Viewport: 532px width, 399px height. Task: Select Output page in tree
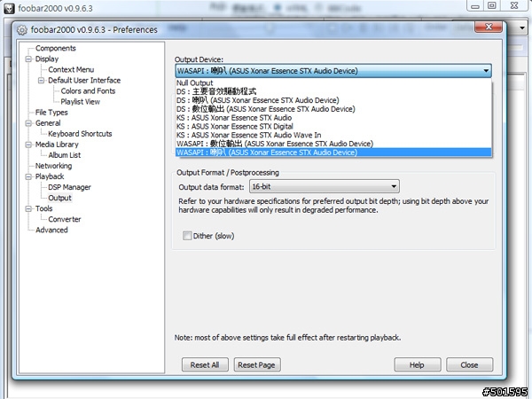[59, 198]
